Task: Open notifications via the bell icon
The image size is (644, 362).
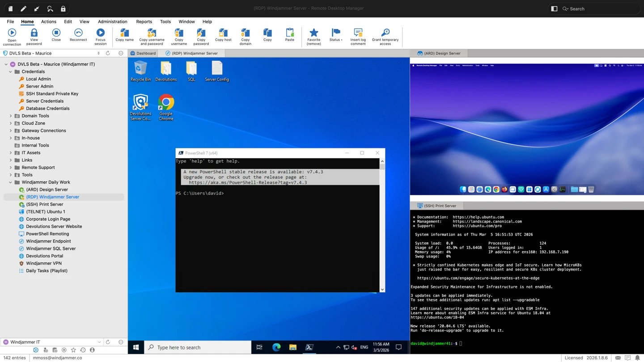Action: 637,358
